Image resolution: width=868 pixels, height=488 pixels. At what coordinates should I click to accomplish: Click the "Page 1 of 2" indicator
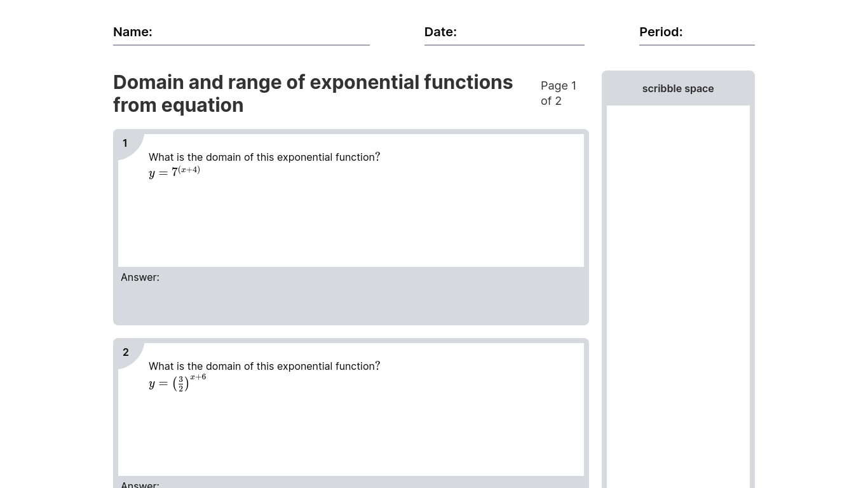pos(559,93)
